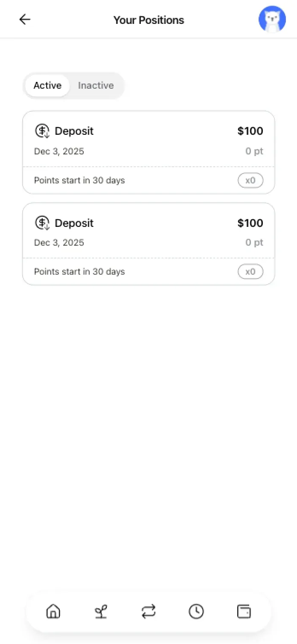297x644 pixels.
Task: Tap 'Points start in 30 days' on first card
Action: tap(79, 180)
